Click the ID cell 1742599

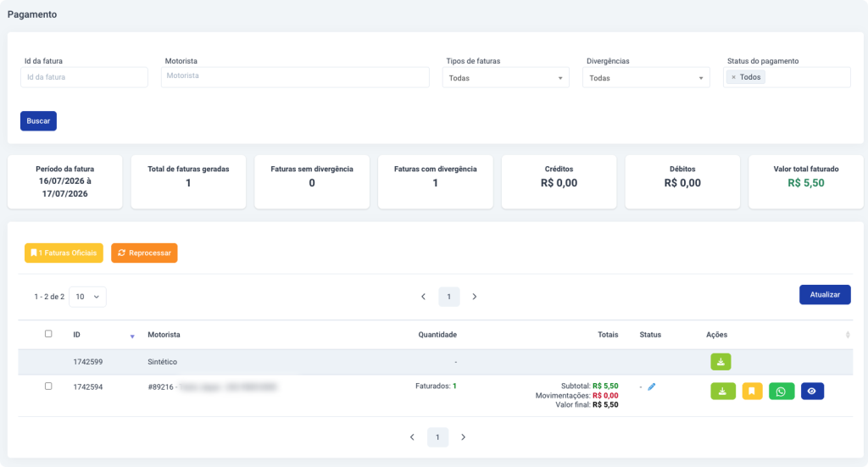[x=88, y=362]
